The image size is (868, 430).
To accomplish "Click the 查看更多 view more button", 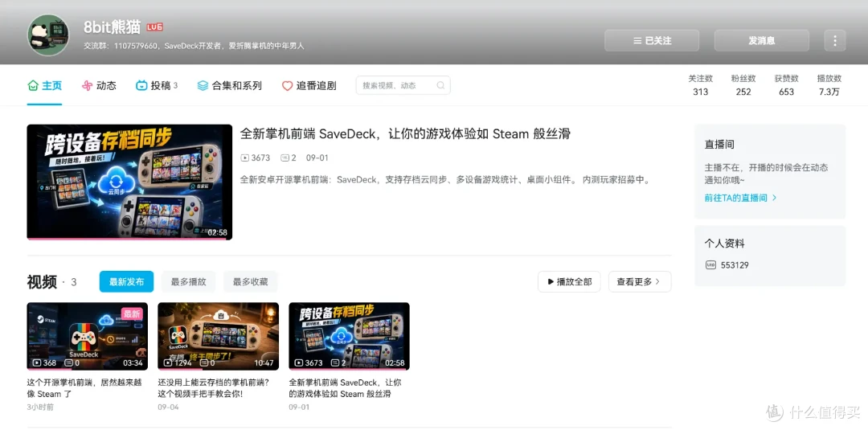I will click(640, 281).
